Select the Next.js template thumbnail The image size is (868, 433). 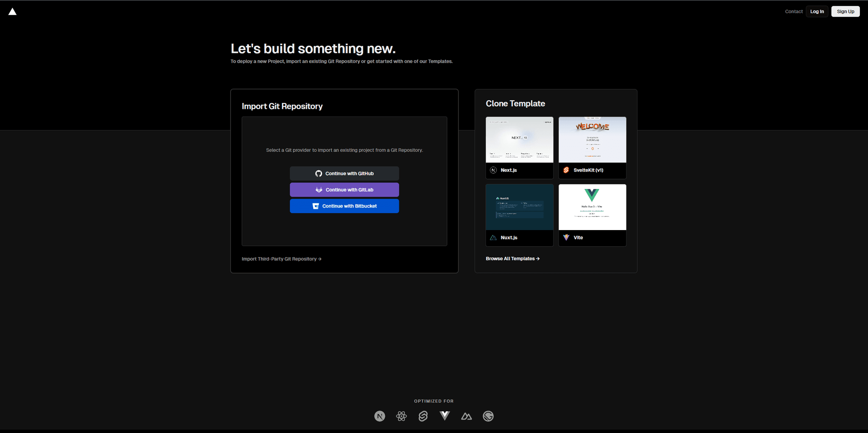(x=519, y=139)
